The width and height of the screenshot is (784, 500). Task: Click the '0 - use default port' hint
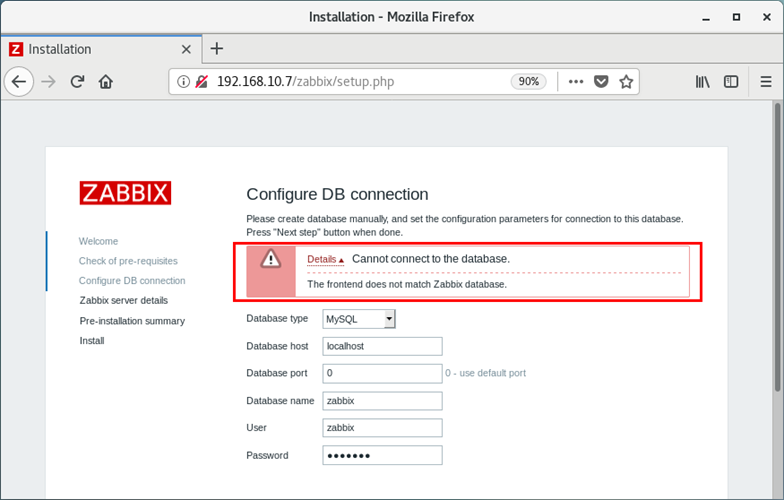(x=486, y=373)
